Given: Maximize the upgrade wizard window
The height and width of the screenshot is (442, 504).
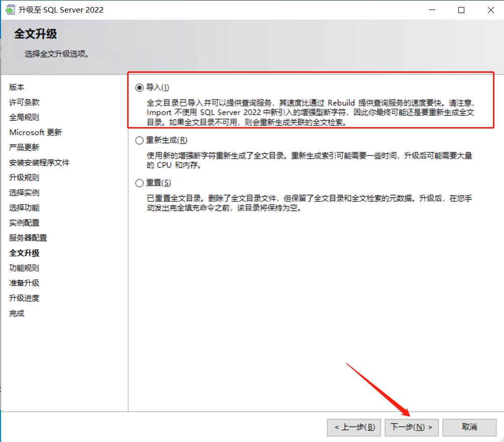Looking at the screenshot, I should coord(461,10).
